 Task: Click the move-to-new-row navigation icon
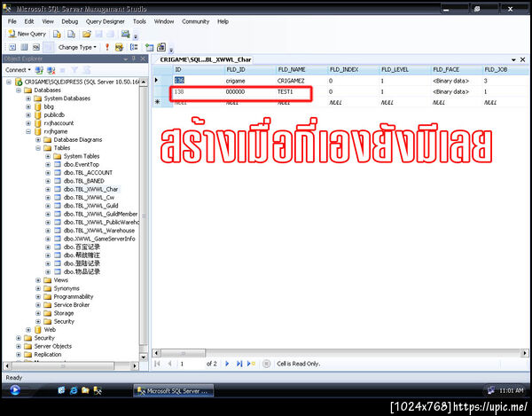251,364
